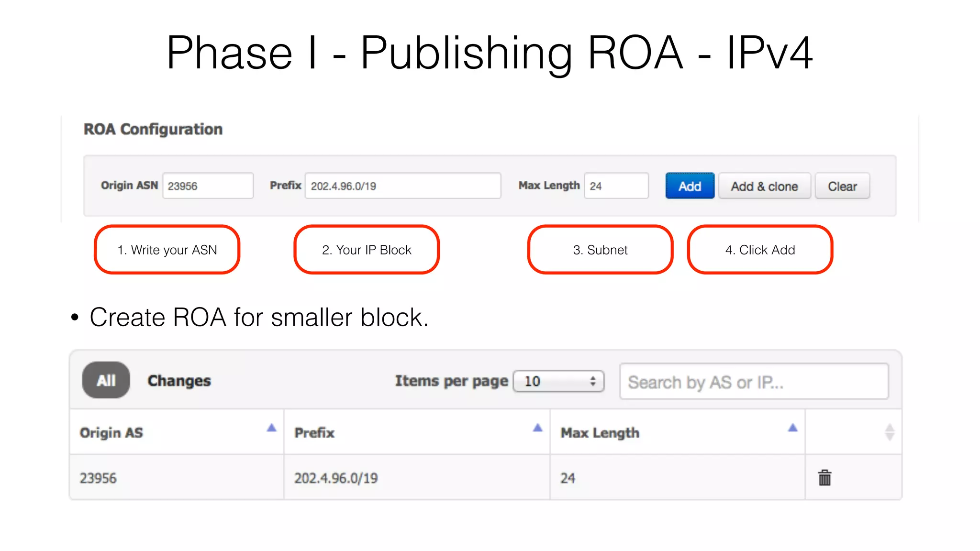The width and height of the screenshot is (980, 551).
Task: Select the 202.4.96.0/19 prefix table cell
Action: click(x=417, y=477)
